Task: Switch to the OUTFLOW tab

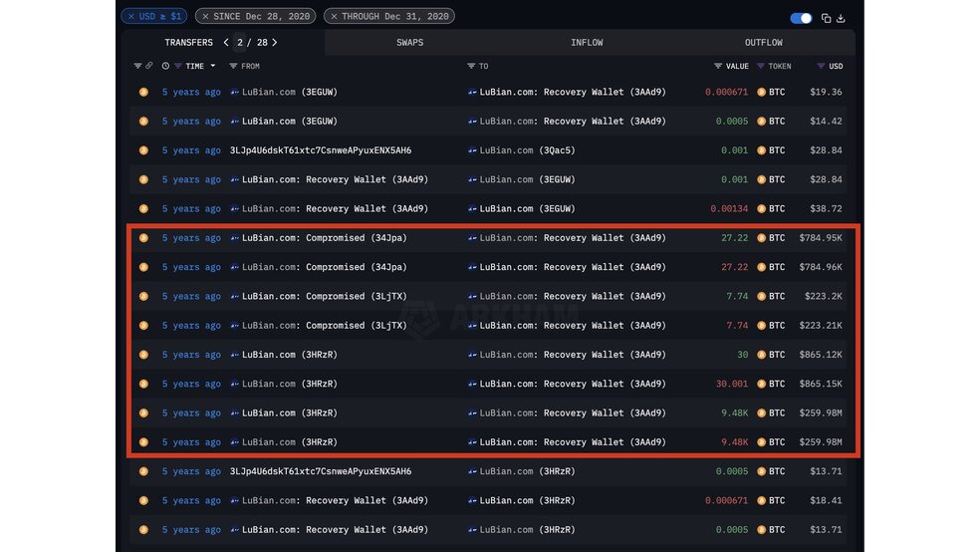Action: 764,43
